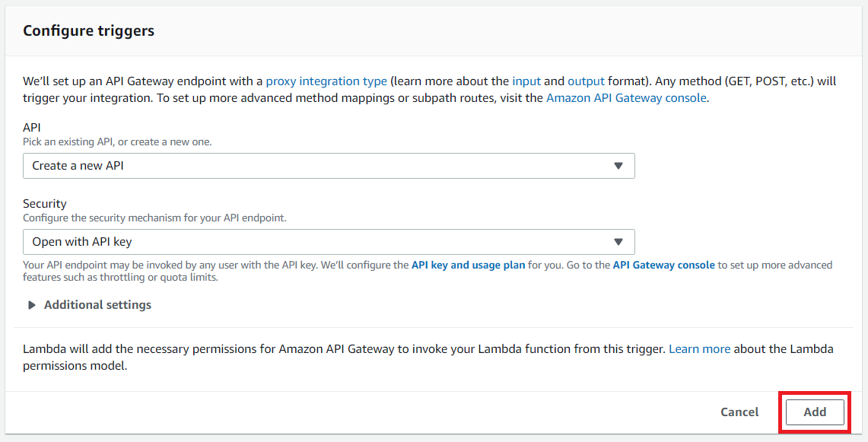
Task: Open the "API key and usage plan" link
Action: pos(468,266)
